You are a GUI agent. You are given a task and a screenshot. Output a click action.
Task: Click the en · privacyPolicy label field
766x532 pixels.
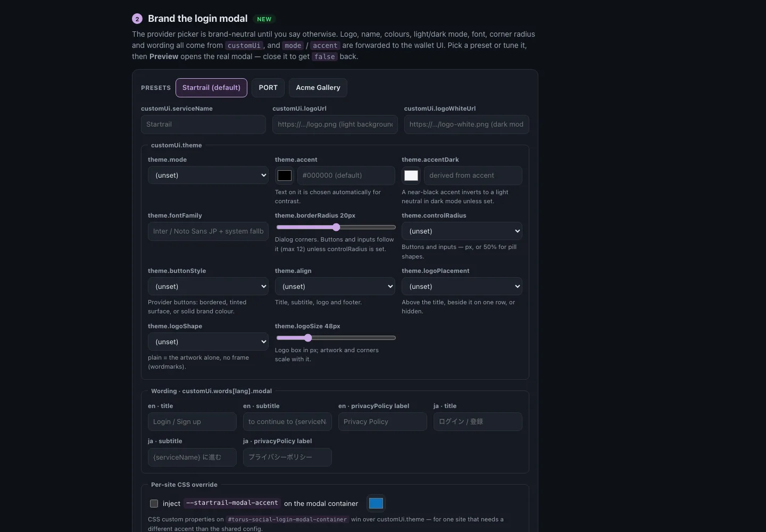pyautogui.click(x=382, y=422)
